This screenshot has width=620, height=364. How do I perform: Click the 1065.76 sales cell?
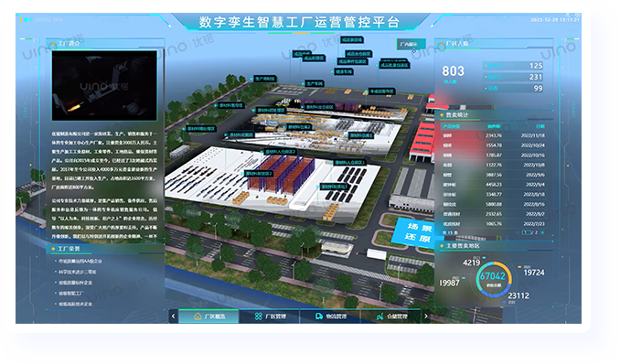pos(494,224)
